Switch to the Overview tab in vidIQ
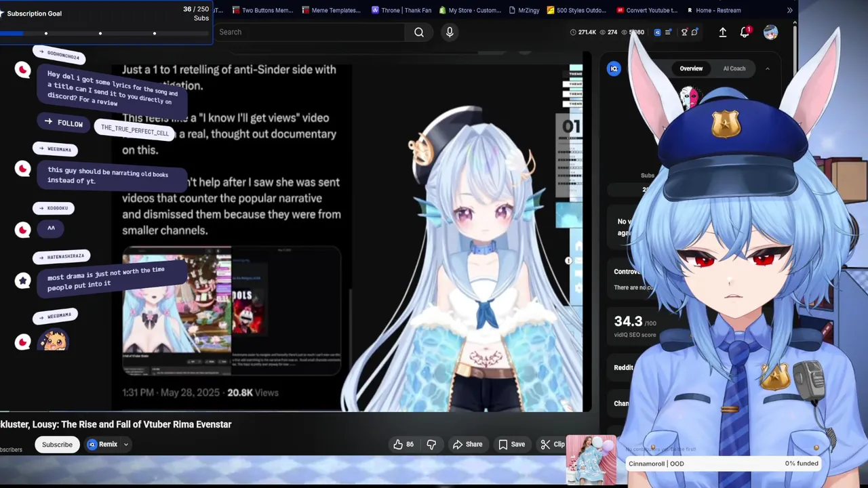 click(691, 68)
